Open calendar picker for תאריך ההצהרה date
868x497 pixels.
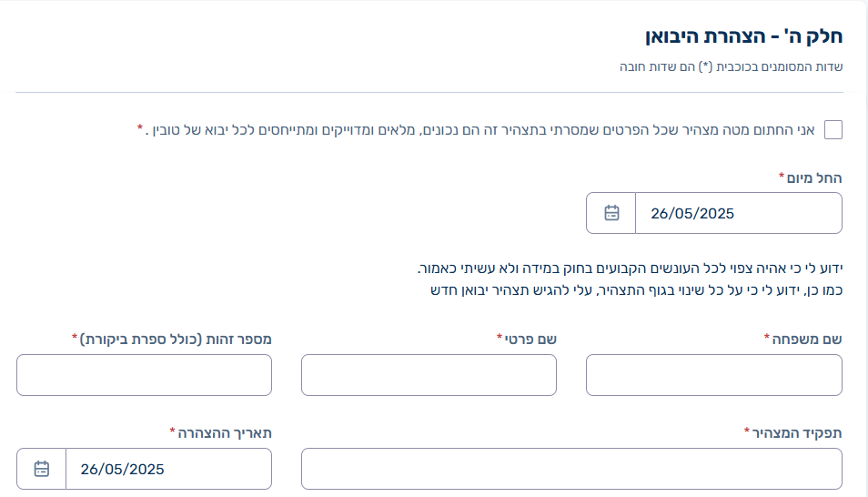(x=42, y=469)
